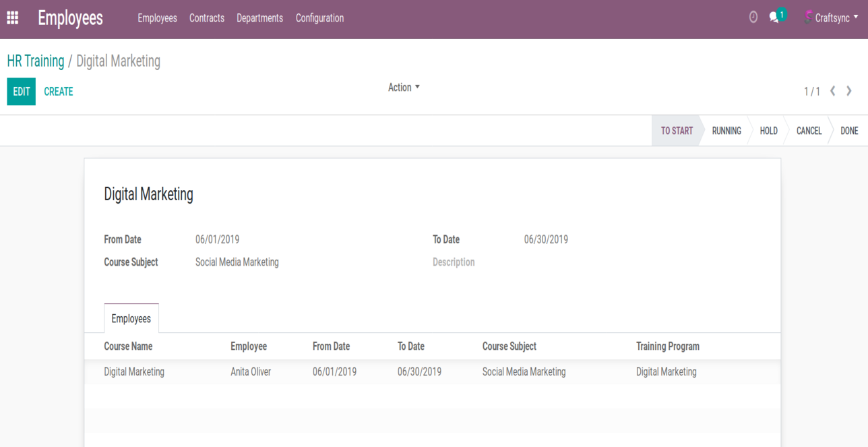Open the Departments menu

(259, 18)
